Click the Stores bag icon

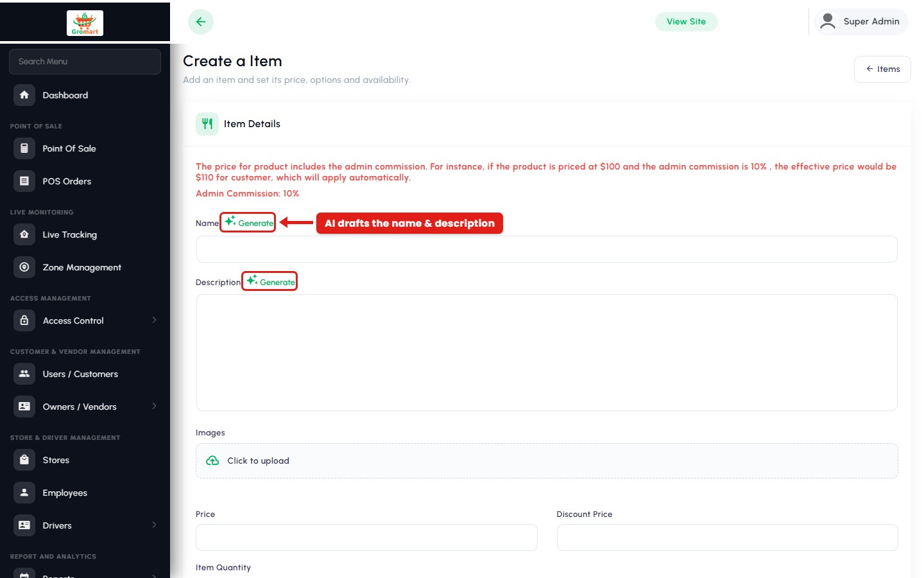coord(24,460)
